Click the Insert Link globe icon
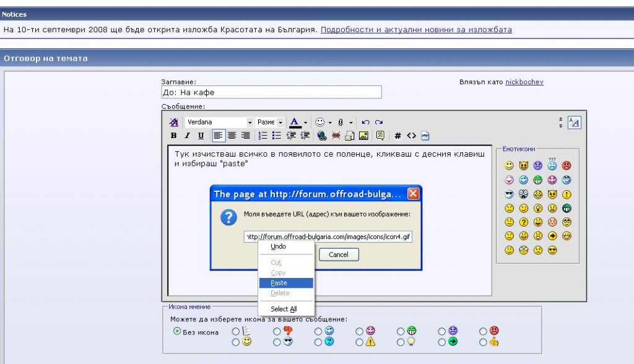 [322, 136]
